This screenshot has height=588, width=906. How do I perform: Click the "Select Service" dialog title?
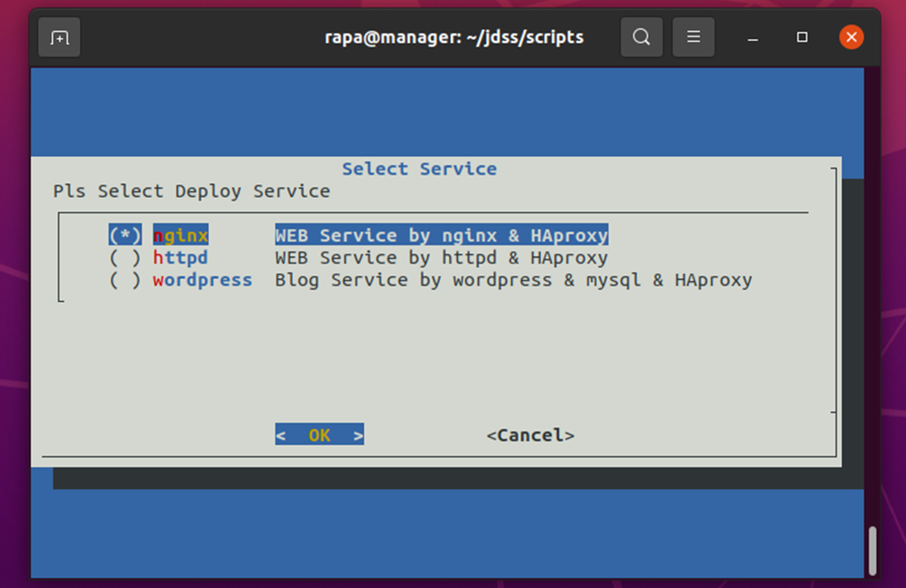pos(419,169)
